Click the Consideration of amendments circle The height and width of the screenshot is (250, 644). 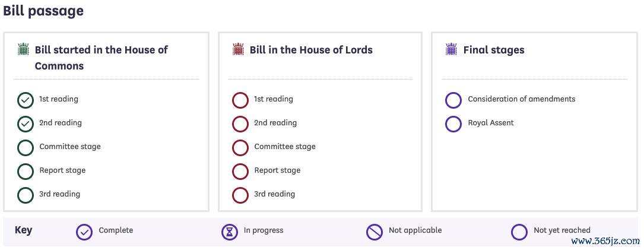[453, 100]
